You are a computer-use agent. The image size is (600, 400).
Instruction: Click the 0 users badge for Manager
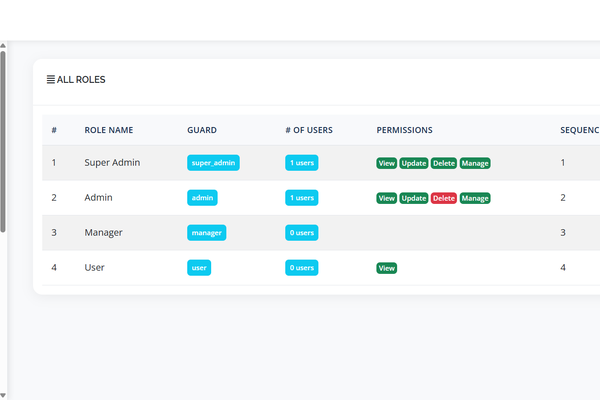tap(302, 233)
